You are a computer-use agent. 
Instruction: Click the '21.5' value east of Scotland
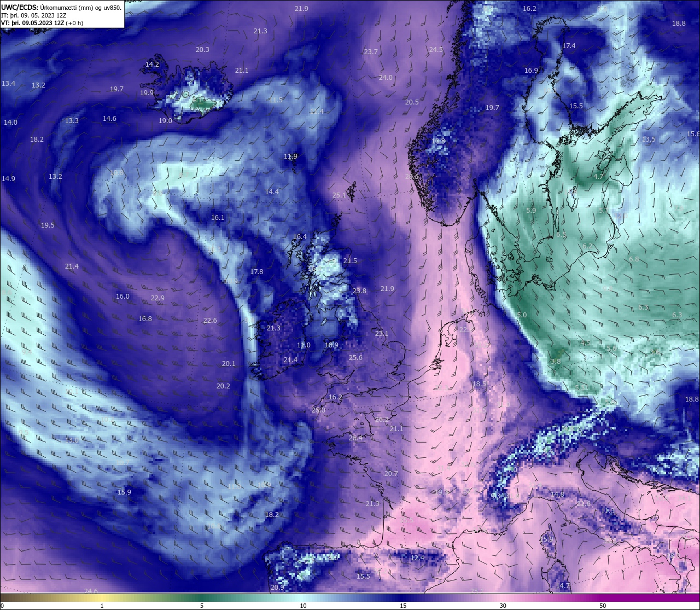(350, 261)
